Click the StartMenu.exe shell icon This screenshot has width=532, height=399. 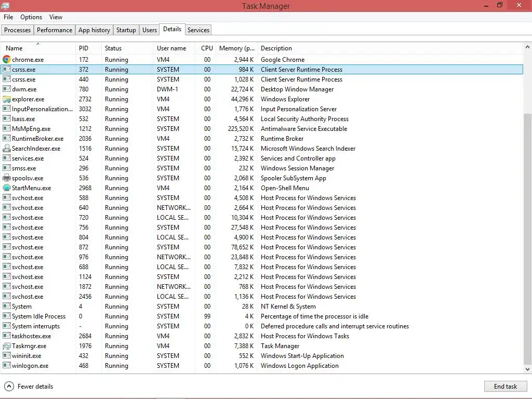click(6, 188)
